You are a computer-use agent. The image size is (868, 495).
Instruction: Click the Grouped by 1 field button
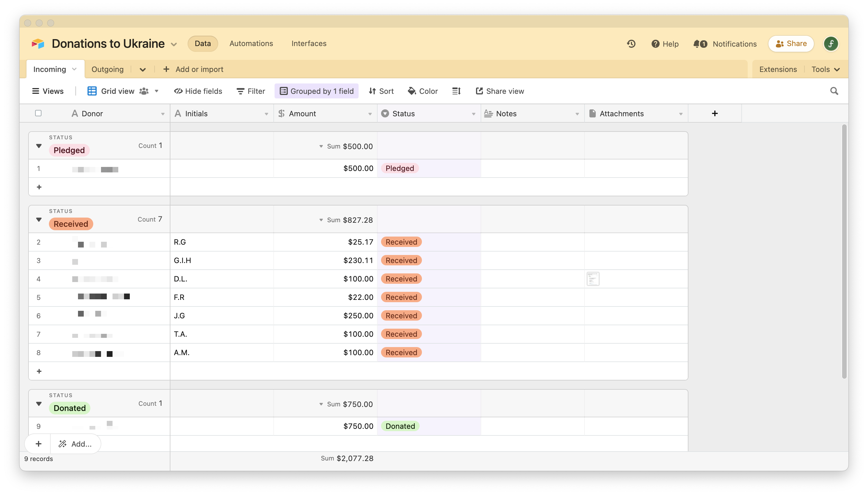tap(317, 91)
